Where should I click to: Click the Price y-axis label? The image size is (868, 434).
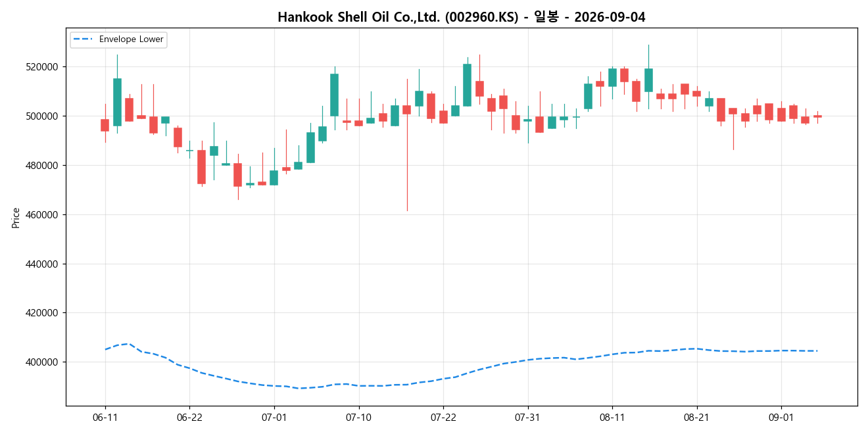pos(16,217)
